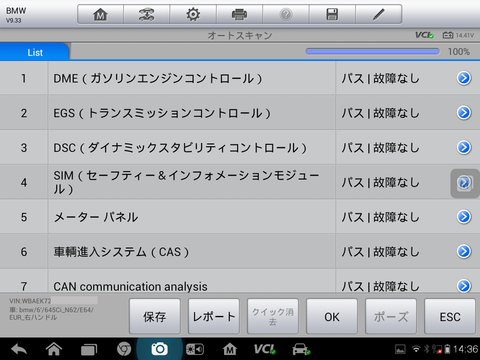Tap the recent apps button
The image size is (480, 360).
click(89, 349)
